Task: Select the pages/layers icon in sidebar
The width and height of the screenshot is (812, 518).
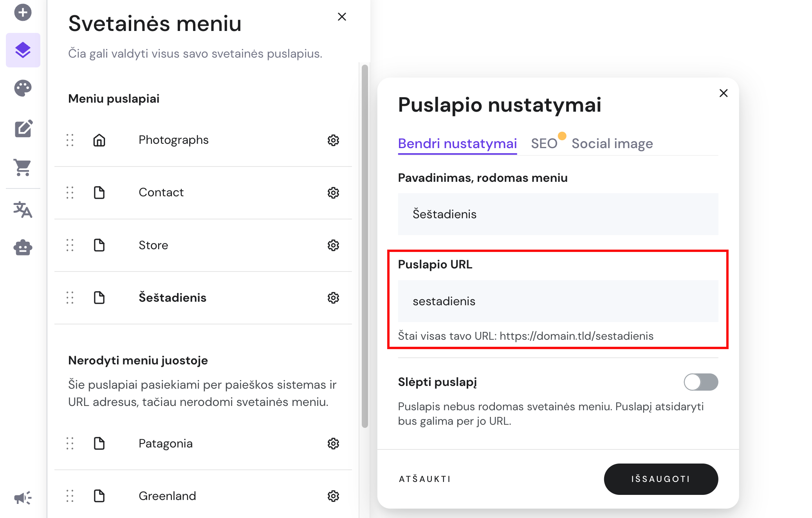Action: pyautogui.click(x=23, y=50)
